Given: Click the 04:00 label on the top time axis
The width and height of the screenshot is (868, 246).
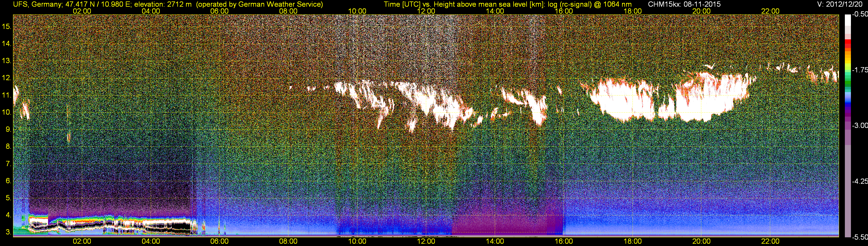Looking at the screenshot, I should point(151,11).
